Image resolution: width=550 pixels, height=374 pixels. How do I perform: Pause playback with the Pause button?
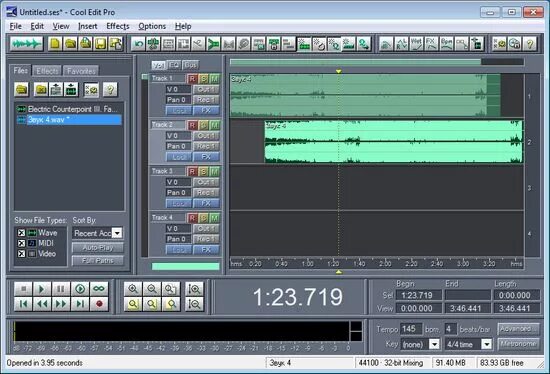pyautogui.click(x=61, y=289)
